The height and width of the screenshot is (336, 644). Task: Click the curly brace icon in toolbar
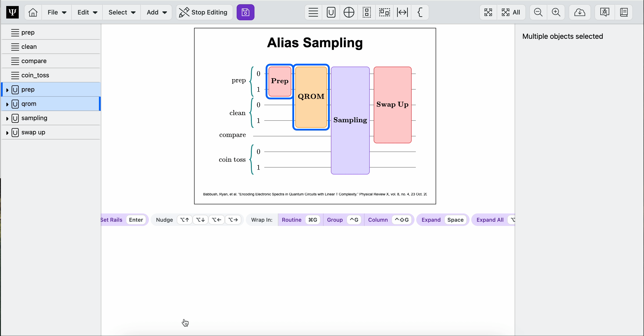point(420,12)
